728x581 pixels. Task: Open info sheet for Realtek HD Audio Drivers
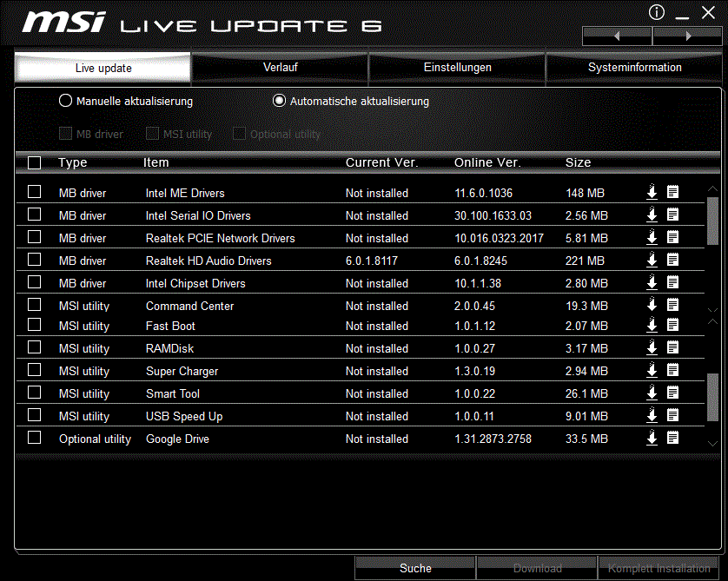coord(672,260)
